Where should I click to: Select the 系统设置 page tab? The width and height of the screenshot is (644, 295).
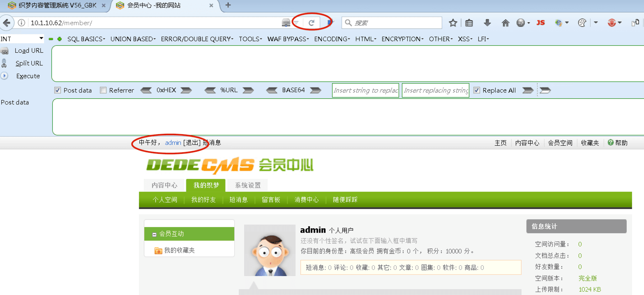pos(248,185)
